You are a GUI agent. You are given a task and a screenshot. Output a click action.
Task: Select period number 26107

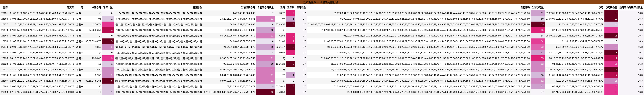(x=4, y=81)
